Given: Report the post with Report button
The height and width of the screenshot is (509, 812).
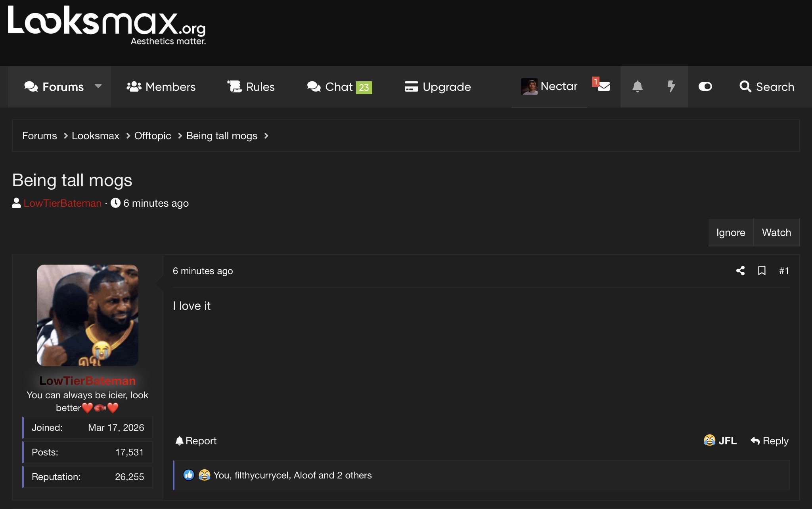Looking at the screenshot, I should pos(196,441).
